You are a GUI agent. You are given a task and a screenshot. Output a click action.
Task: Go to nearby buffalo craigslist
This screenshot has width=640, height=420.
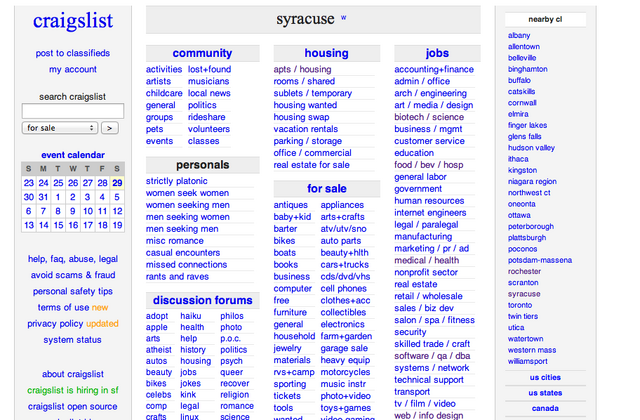(x=519, y=80)
